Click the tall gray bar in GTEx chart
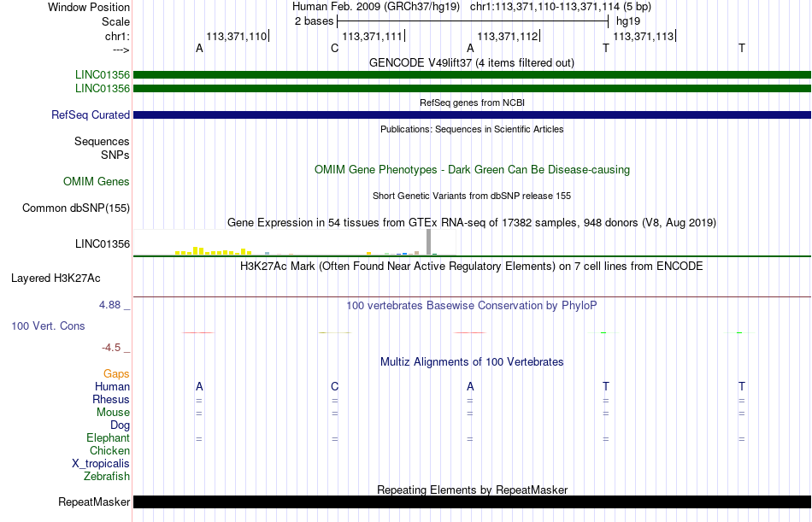 click(x=428, y=243)
